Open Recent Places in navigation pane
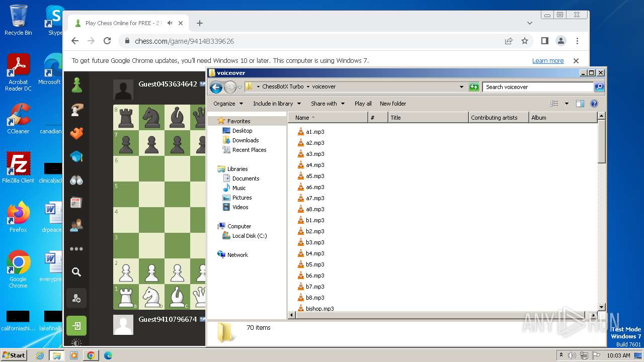Image resolution: width=644 pixels, height=362 pixels. click(x=249, y=150)
